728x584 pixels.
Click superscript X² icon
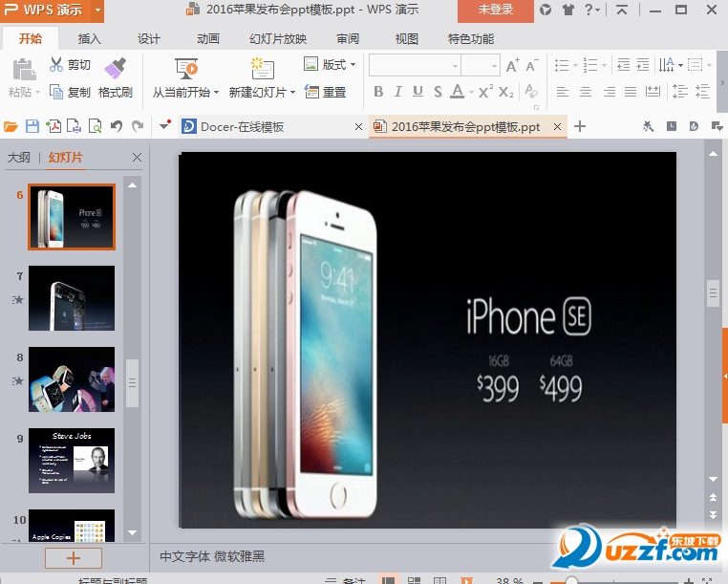click(x=485, y=92)
